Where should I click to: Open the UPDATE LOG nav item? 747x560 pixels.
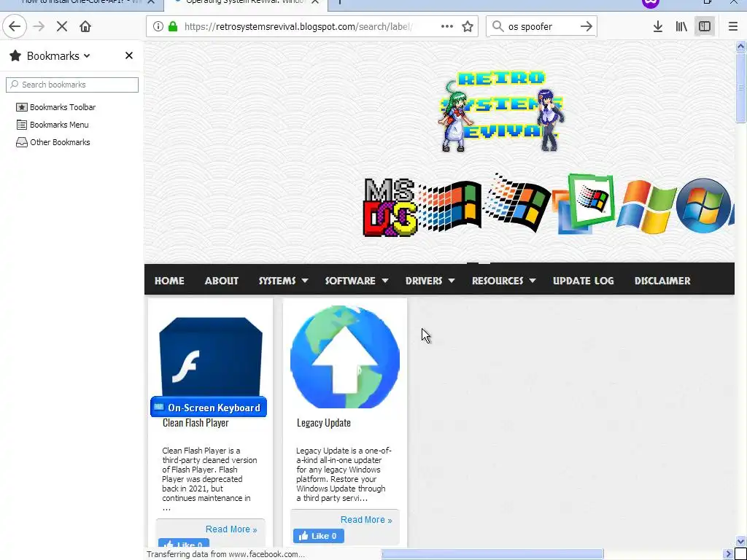click(583, 281)
